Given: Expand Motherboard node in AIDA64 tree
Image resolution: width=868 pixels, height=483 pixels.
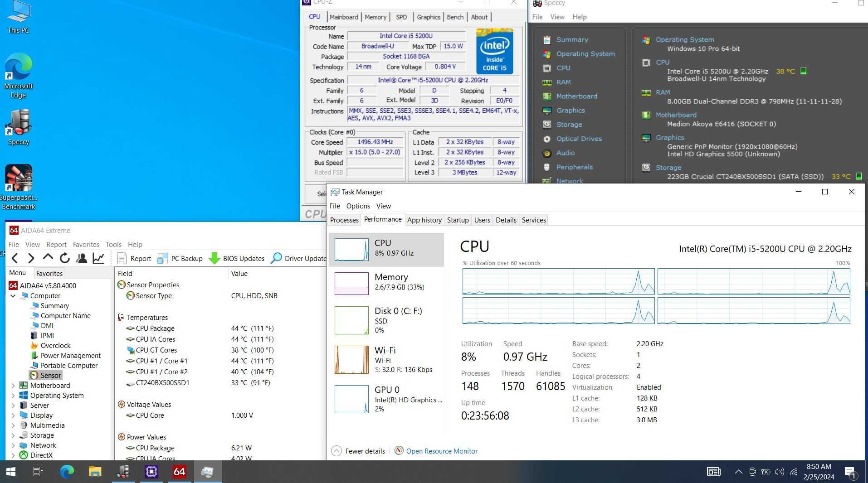Looking at the screenshot, I should [x=13, y=386].
